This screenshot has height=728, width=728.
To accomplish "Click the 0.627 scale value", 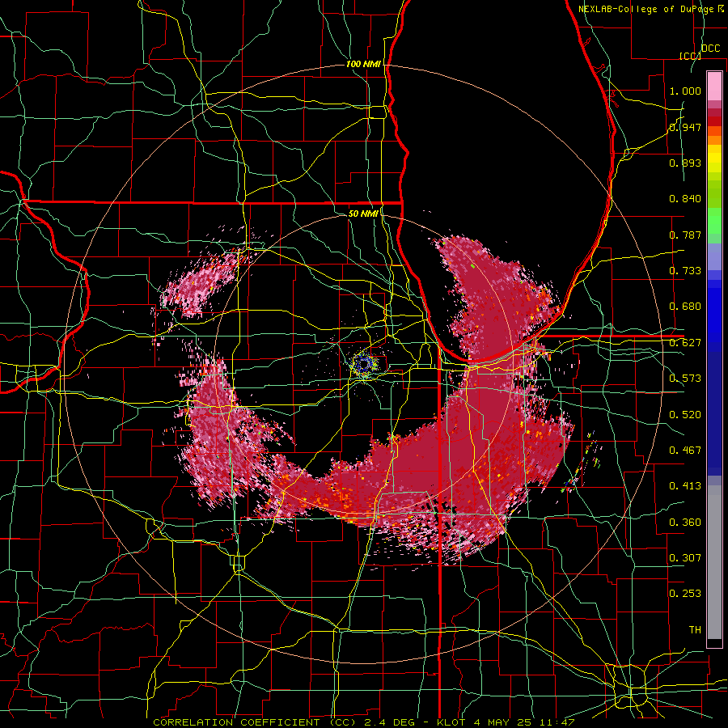I will coord(685,343).
